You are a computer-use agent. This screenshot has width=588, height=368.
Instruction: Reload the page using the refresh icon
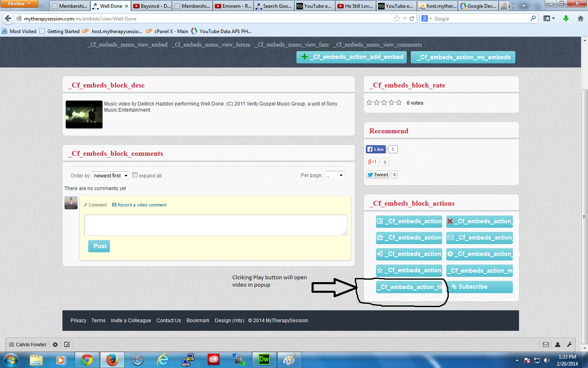412,18
